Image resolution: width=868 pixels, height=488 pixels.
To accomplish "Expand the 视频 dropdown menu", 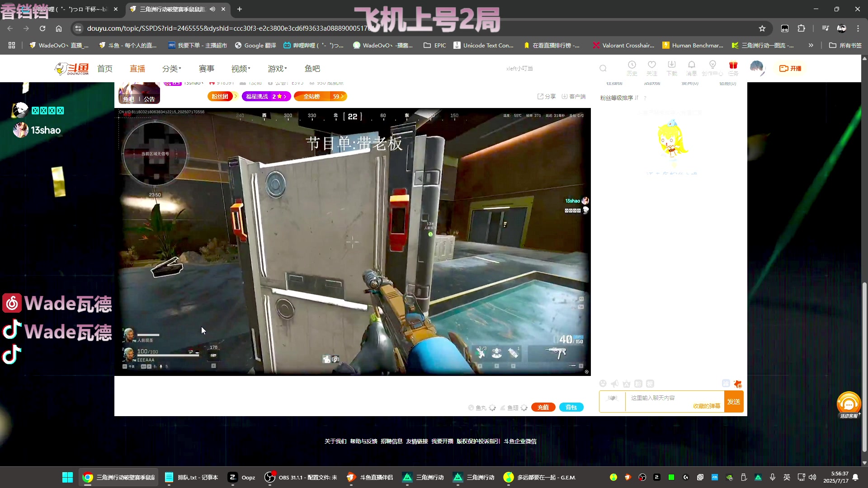I will (241, 69).
